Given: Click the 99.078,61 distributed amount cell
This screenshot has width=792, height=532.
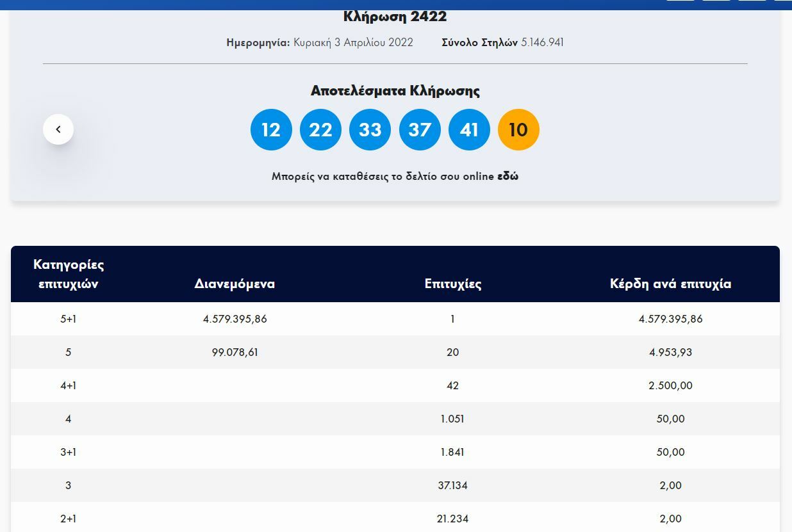Looking at the screenshot, I should 235,352.
